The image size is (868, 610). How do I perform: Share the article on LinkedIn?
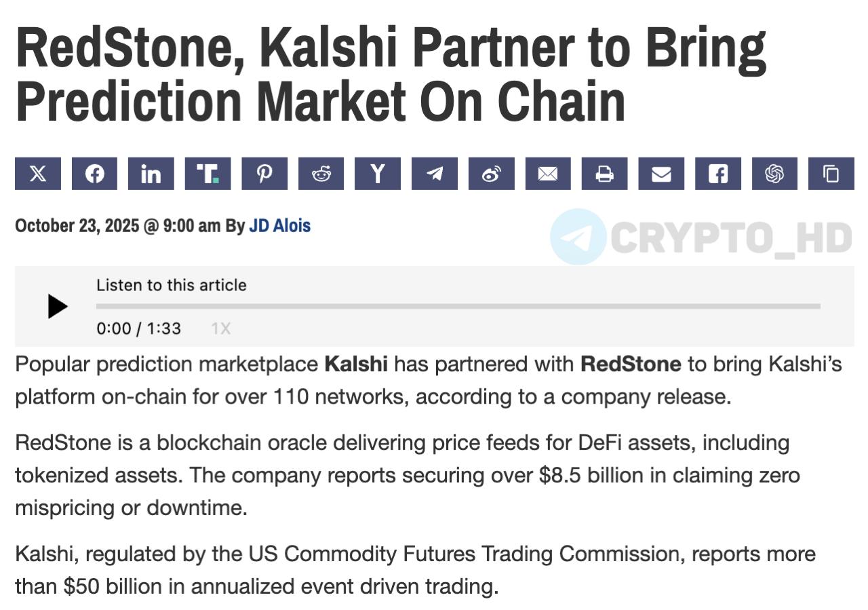click(151, 174)
